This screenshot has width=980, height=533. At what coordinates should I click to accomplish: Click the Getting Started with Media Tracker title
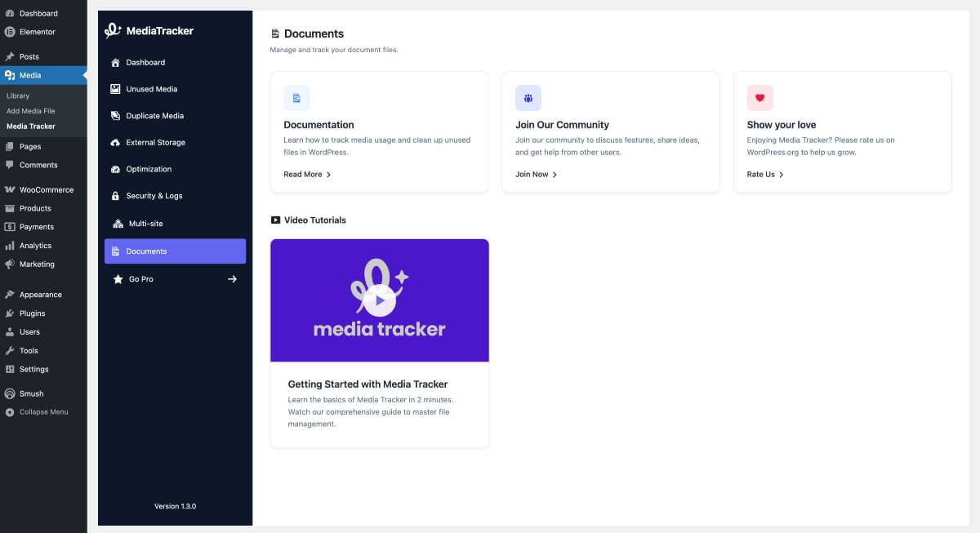pyautogui.click(x=368, y=384)
